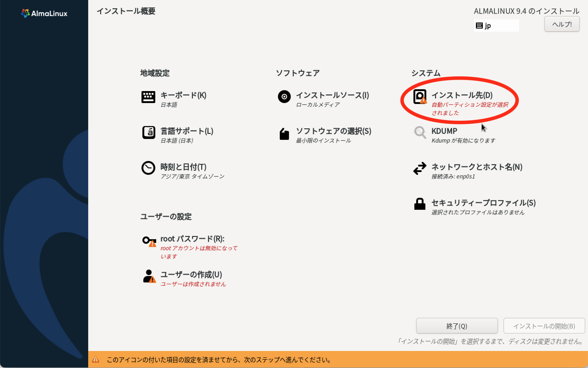Image resolution: width=588 pixels, height=368 pixels.
Task: Open ソフトウェアの選択(S) settings
Action: click(334, 131)
